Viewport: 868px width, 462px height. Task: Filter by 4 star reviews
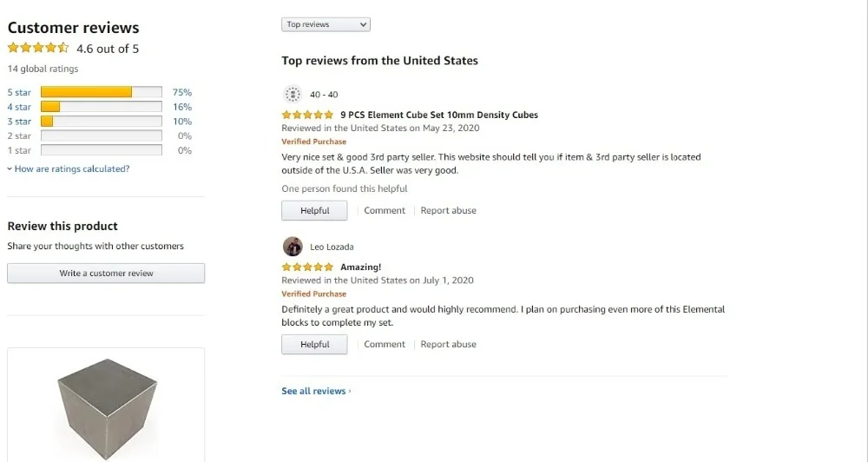point(19,107)
